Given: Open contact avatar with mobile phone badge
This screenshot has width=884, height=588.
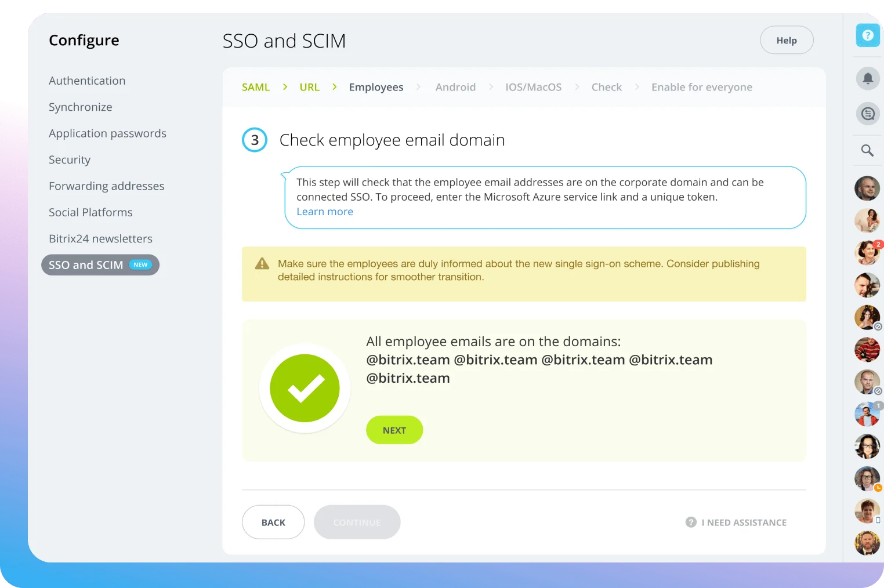Looking at the screenshot, I should click(x=867, y=511).
